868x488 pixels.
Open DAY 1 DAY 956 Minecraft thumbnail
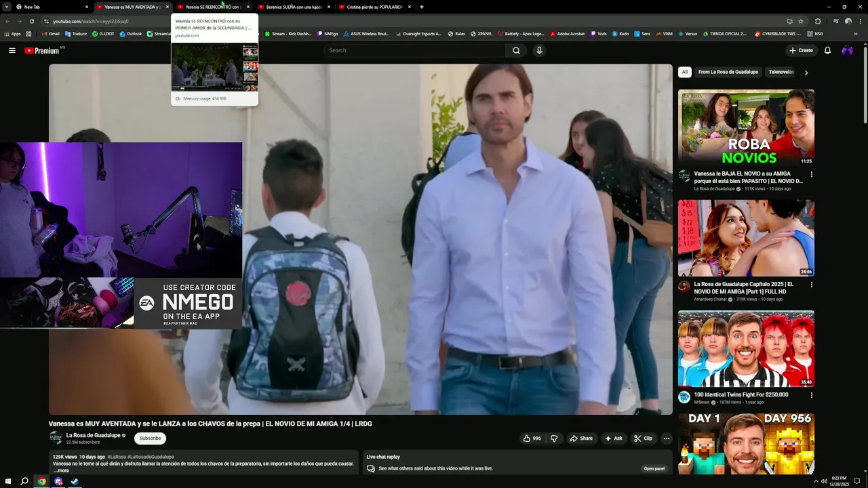click(x=746, y=444)
